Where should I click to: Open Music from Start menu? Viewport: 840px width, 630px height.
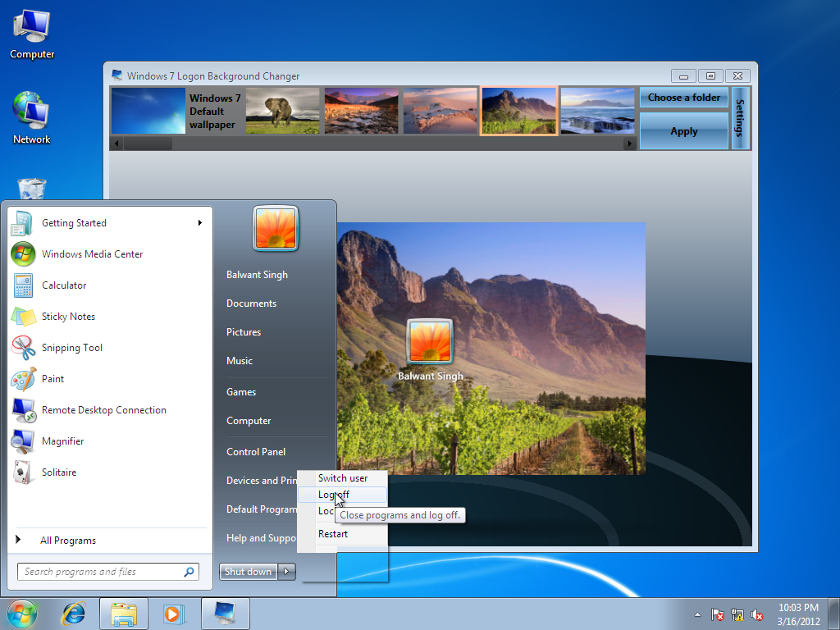(240, 361)
